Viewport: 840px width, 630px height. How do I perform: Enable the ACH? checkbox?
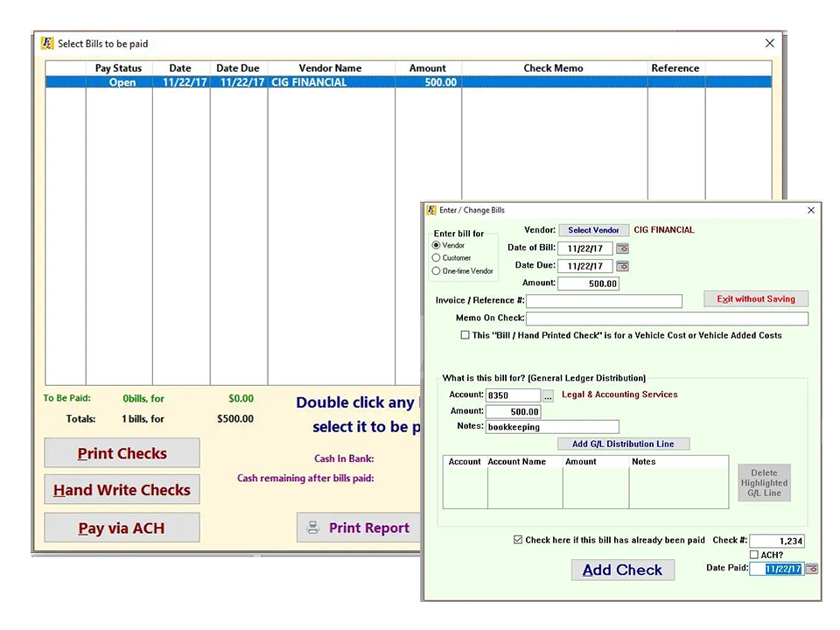point(753,555)
